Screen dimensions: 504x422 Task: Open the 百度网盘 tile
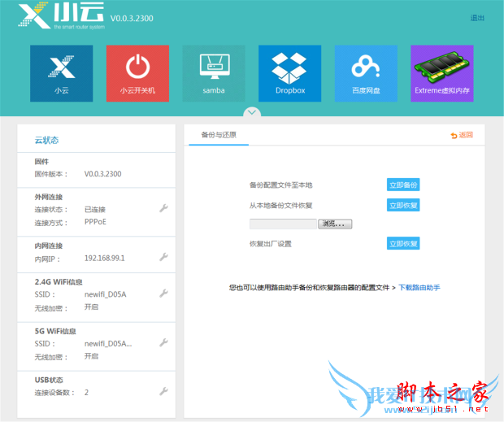click(366, 74)
